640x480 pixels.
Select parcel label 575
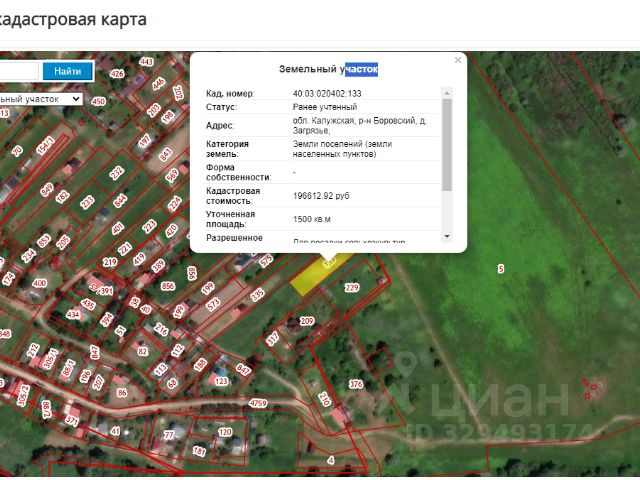click(x=266, y=261)
